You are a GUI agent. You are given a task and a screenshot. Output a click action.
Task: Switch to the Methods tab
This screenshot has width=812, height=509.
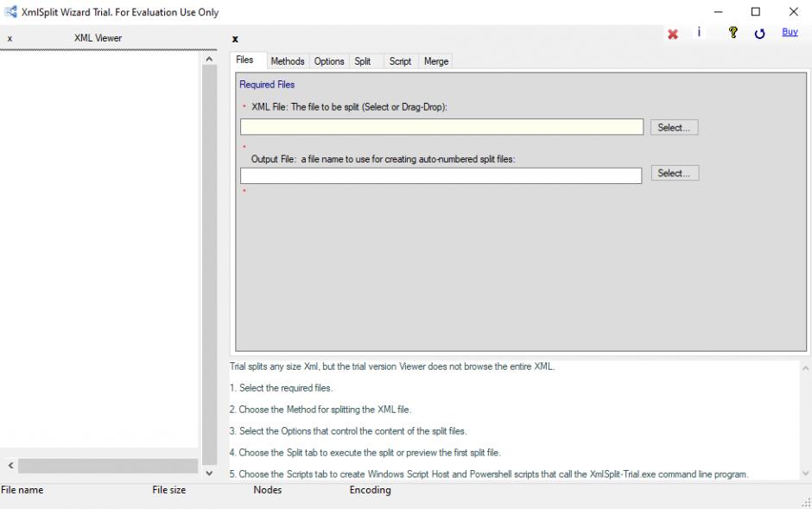coord(288,61)
